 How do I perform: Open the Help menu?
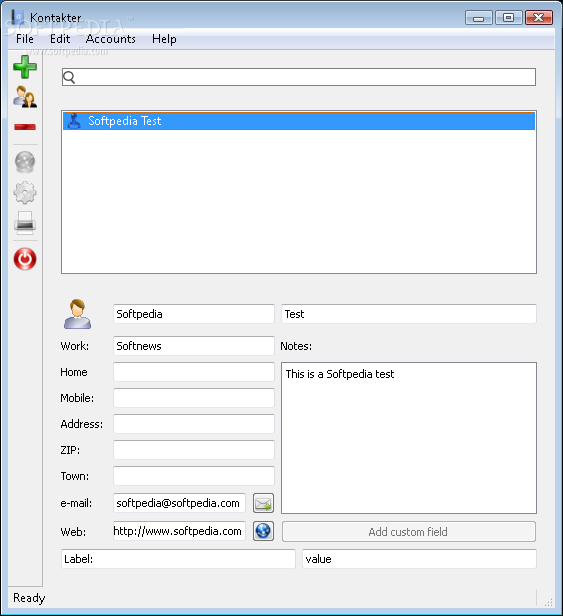[x=164, y=39]
